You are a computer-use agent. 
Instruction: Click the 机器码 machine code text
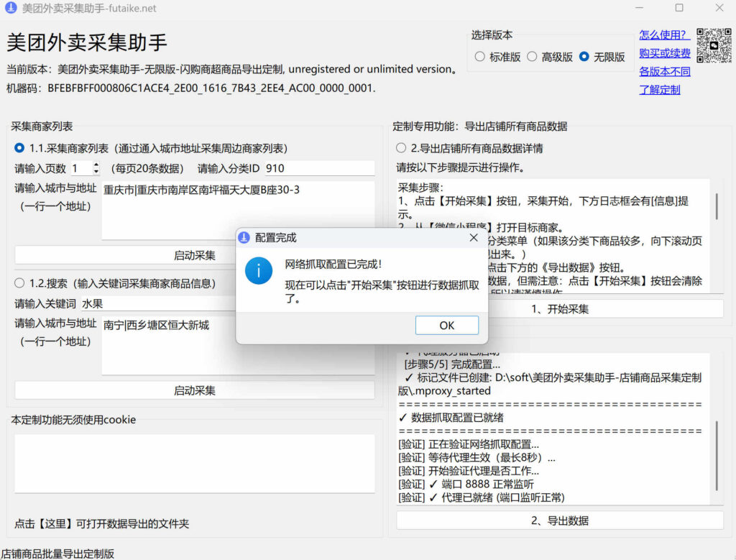(191, 88)
